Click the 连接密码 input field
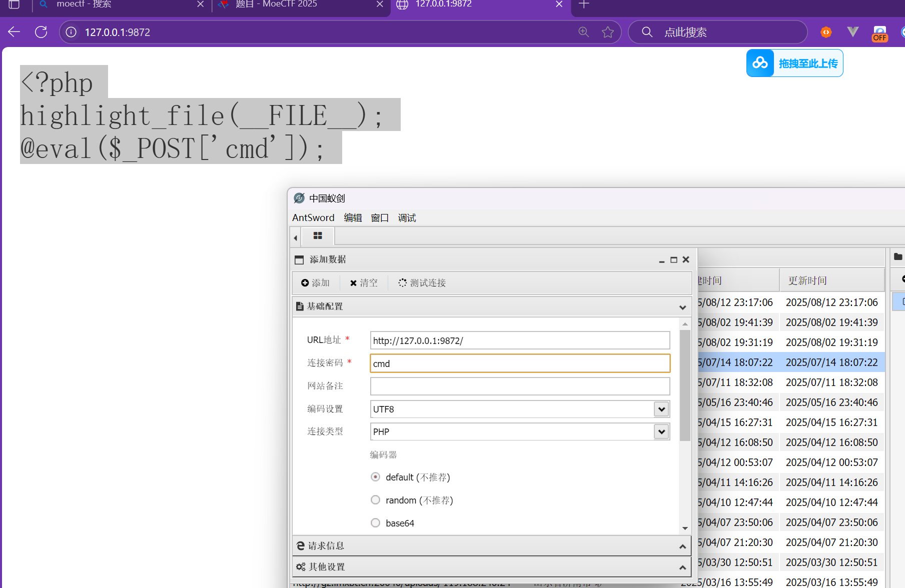Viewport: 905px width, 588px height. (x=520, y=363)
